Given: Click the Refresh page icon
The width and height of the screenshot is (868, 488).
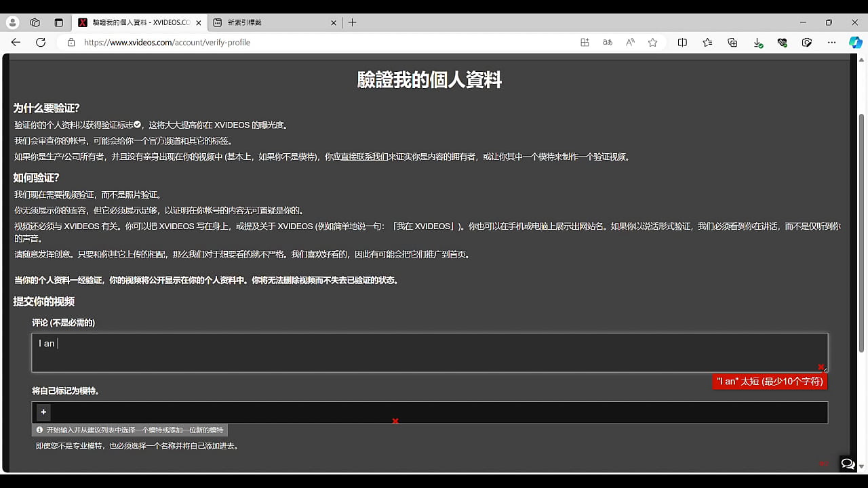Looking at the screenshot, I should pyautogui.click(x=41, y=42).
